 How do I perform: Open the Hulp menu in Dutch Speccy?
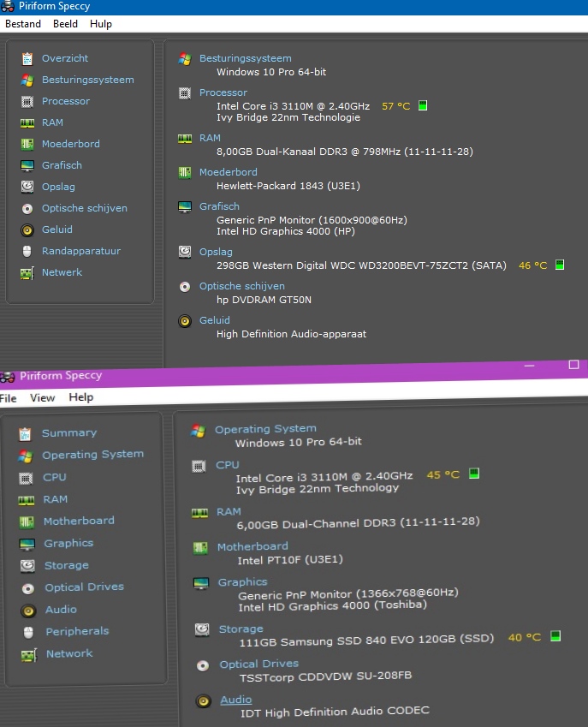click(x=100, y=24)
